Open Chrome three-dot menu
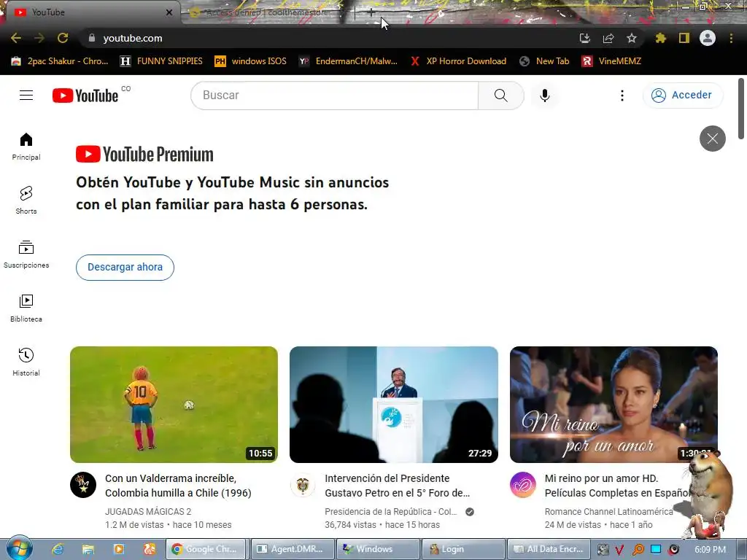This screenshot has width=747, height=560. [731, 38]
